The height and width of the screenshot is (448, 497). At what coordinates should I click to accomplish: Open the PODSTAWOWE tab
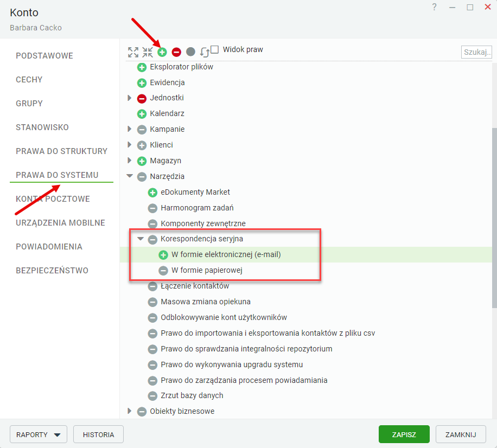click(x=44, y=56)
